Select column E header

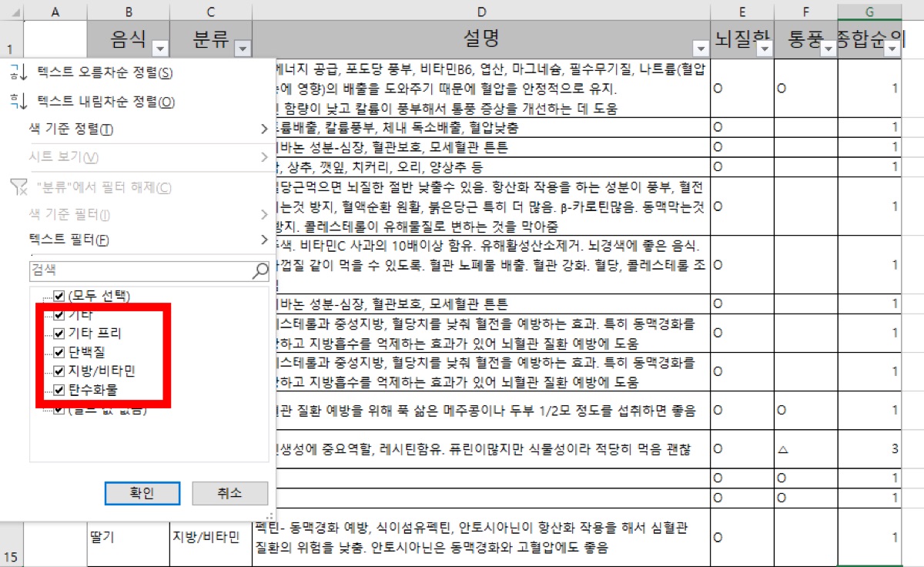pyautogui.click(x=742, y=12)
